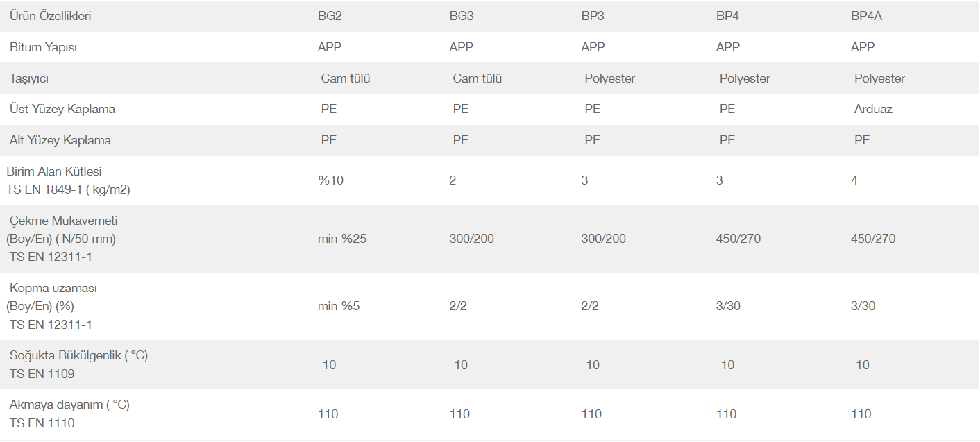Image resolution: width=980 pixels, height=442 pixels.
Task: Click the Taşıyıcı row label
Action: point(29,78)
